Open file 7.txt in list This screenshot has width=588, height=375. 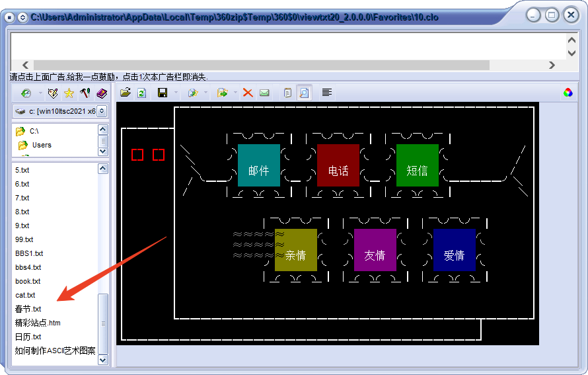point(22,198)
